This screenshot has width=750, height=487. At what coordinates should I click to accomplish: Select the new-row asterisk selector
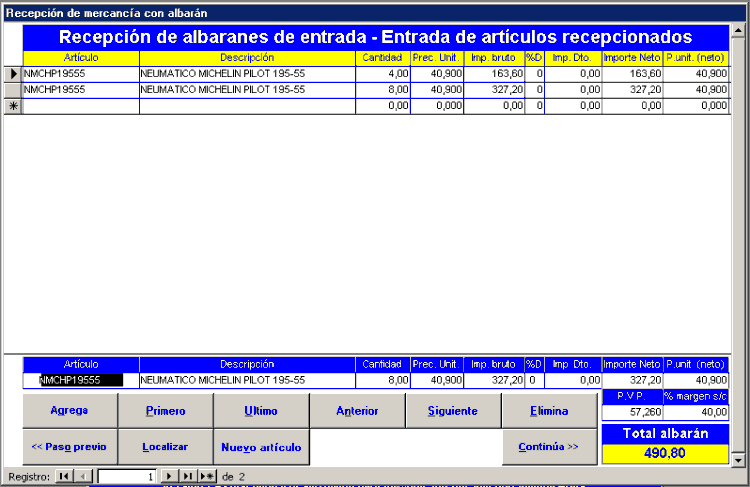click(x=13, y=106)
